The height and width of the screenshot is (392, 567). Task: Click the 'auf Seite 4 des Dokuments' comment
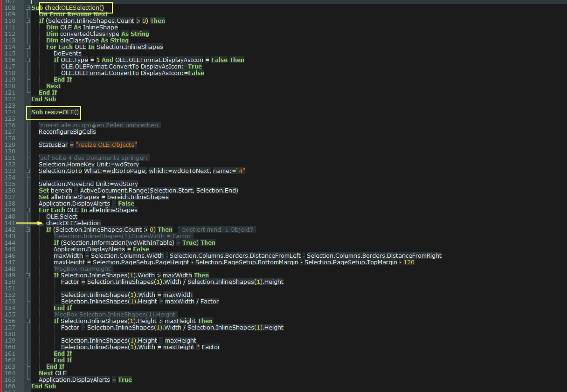94,158
